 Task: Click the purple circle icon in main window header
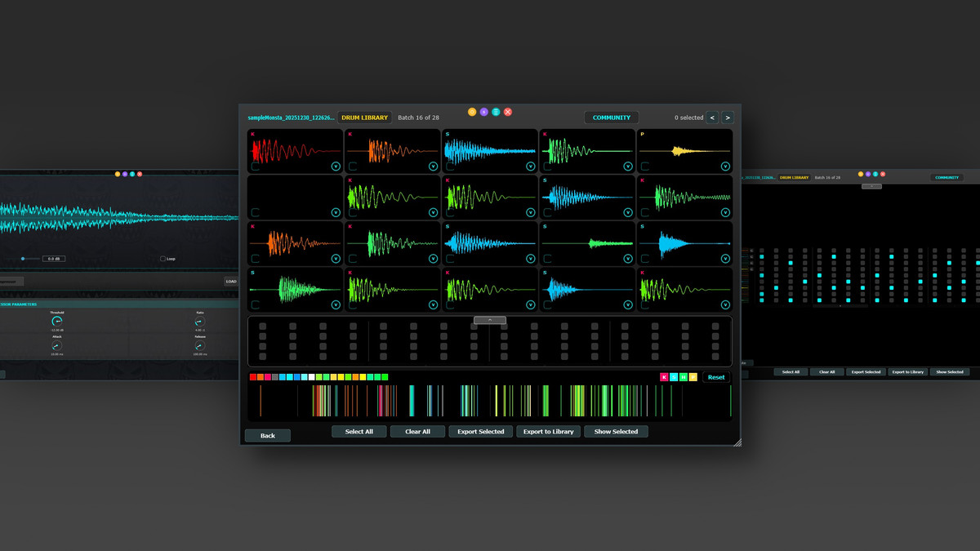pos(483,112)
